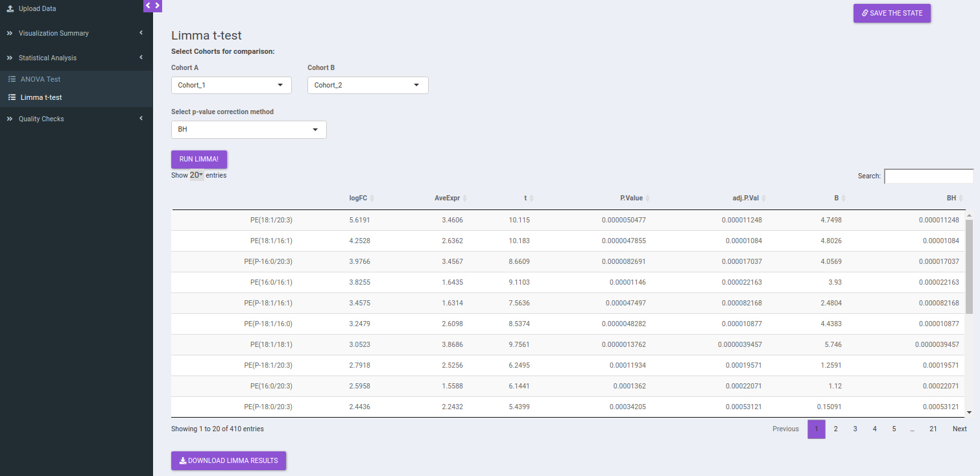Go to page 3 of the results

point(855,429)
